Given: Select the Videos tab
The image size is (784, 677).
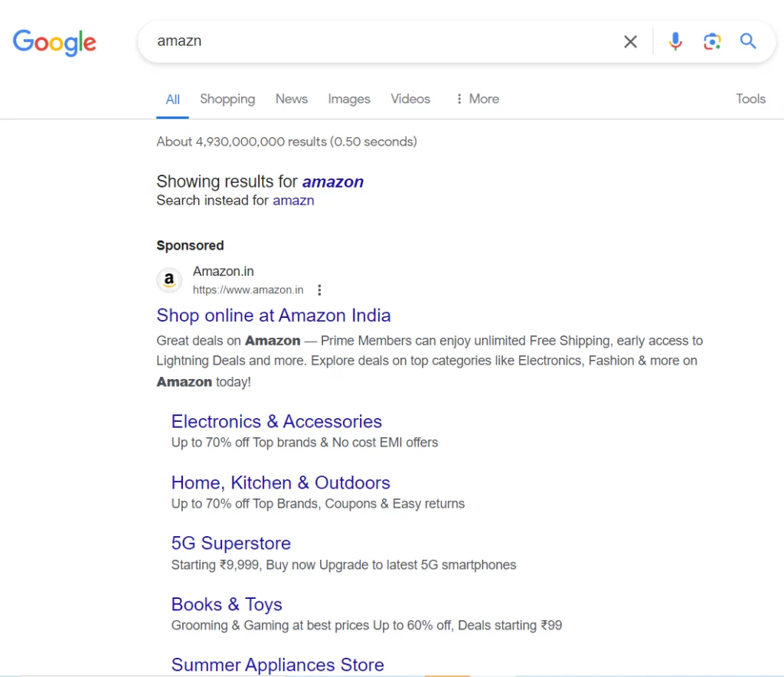Looking at the screenshot, I should click(410, 99).
